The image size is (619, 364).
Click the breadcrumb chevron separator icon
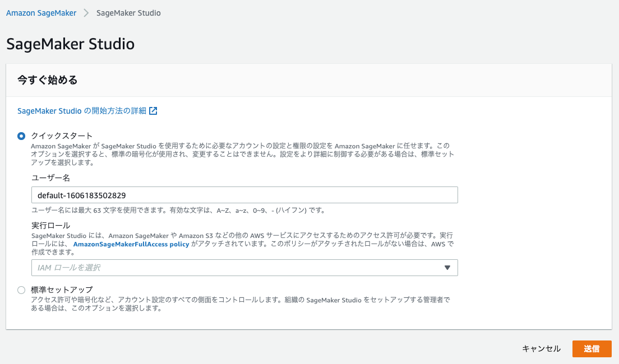(86, 13)
